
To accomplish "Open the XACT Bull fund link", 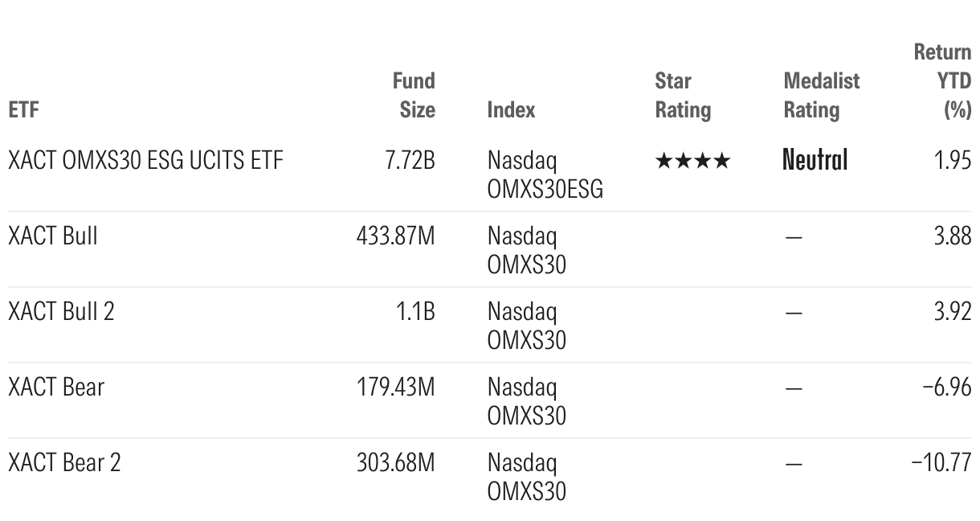I will pos(52,237).
